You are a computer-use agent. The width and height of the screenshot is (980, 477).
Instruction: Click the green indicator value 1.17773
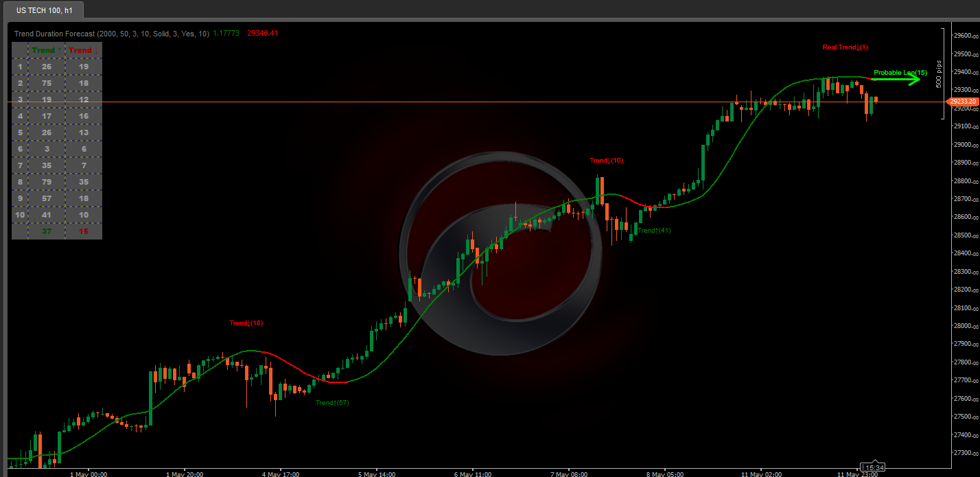(x=226, y=33)
